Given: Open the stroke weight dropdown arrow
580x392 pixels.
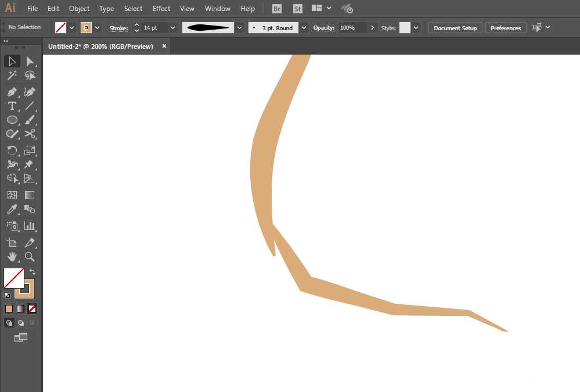Looking at the screenshot, I should click(172, 28).
